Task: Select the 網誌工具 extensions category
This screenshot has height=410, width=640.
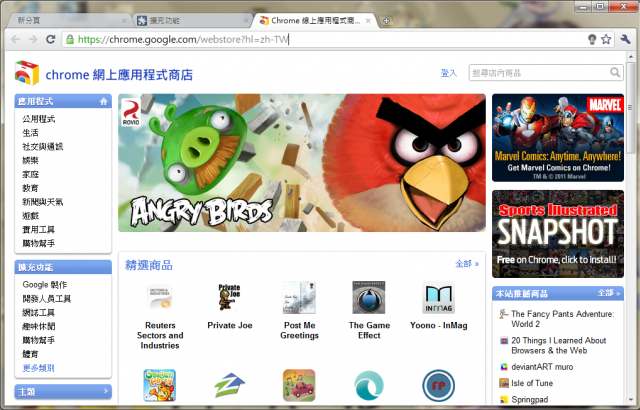Action: point(38,312)
